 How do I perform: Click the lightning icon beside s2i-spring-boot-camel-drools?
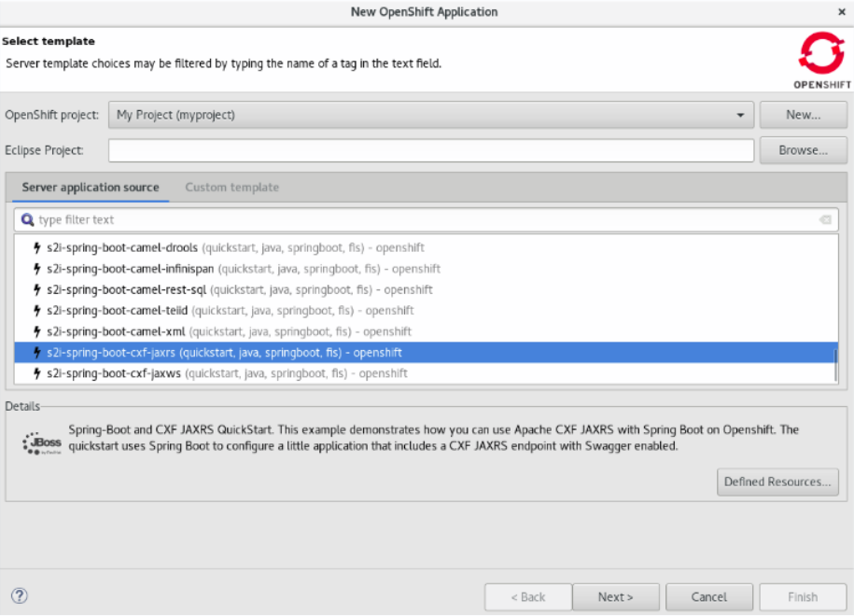37,248
